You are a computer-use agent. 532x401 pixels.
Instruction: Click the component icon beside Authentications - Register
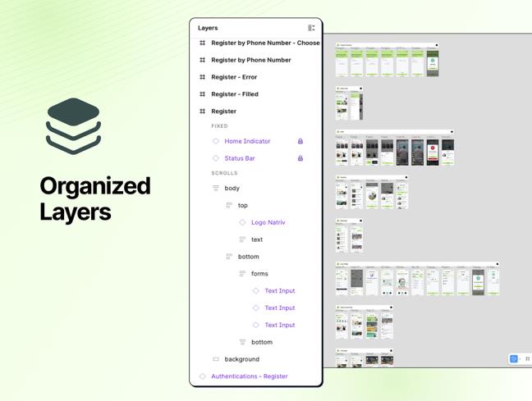pos(203,376)
